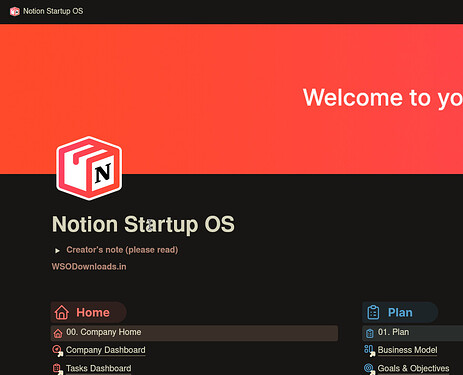
Task: Click the large Notion box page icon
Action: pyautogui.click(x=89, y=168)
